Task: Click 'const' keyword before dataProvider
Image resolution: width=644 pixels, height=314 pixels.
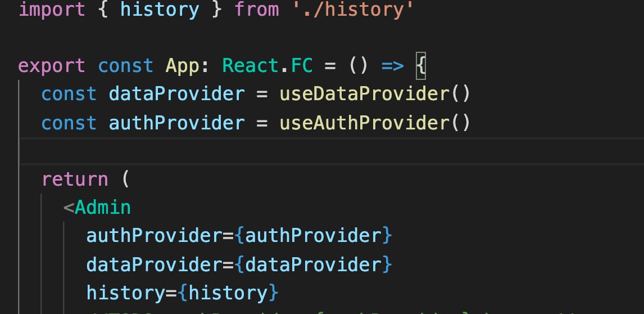Action: [69, 94]
